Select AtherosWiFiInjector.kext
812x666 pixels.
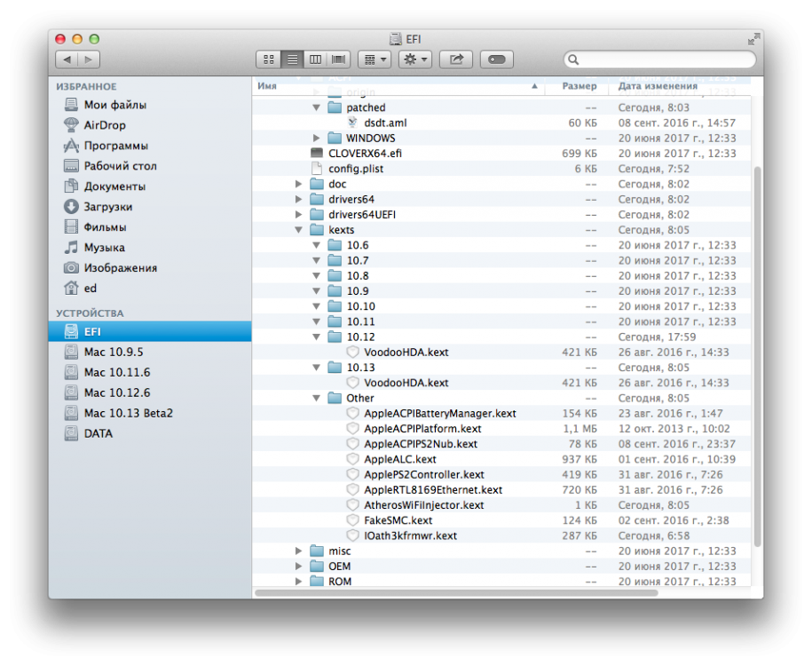(x=501, y=505)
